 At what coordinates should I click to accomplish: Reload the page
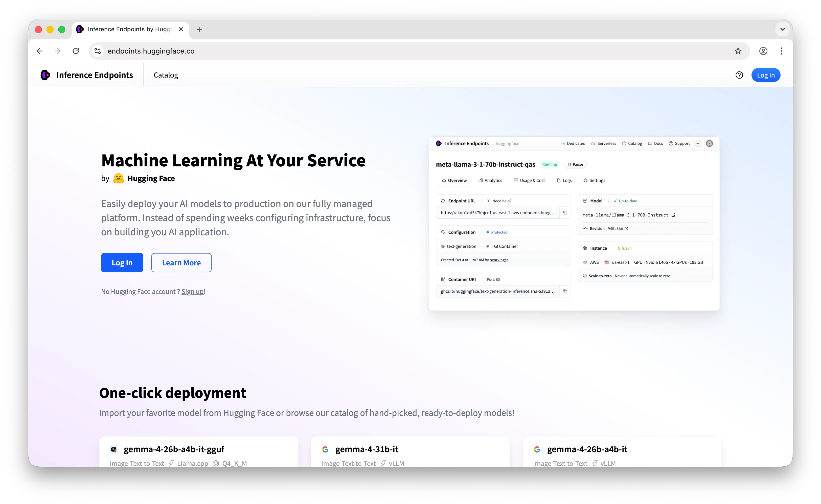(x=76, y=51)
